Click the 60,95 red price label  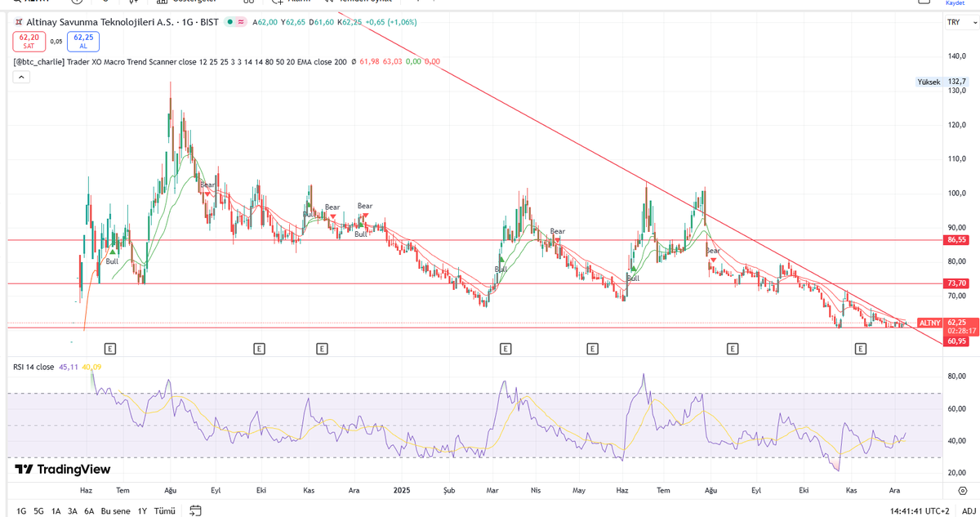[956, 341]
